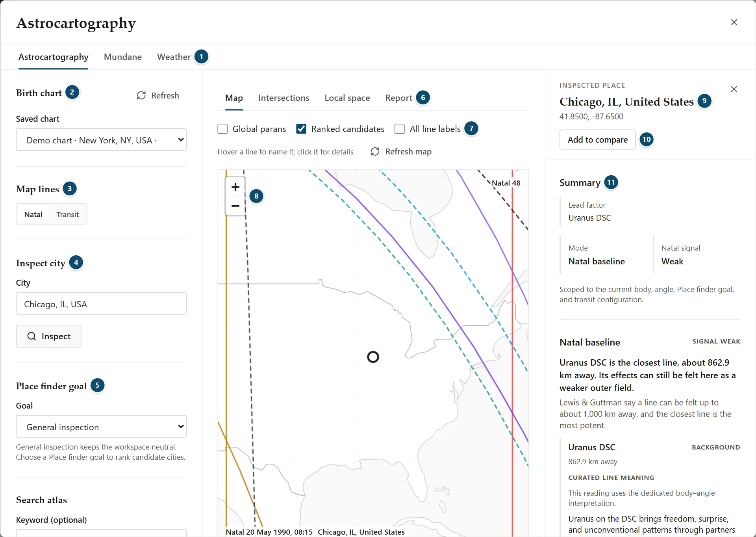Screen dimensions: 756x537
Task: Open the Mundane tab
Action: (123, 57)
